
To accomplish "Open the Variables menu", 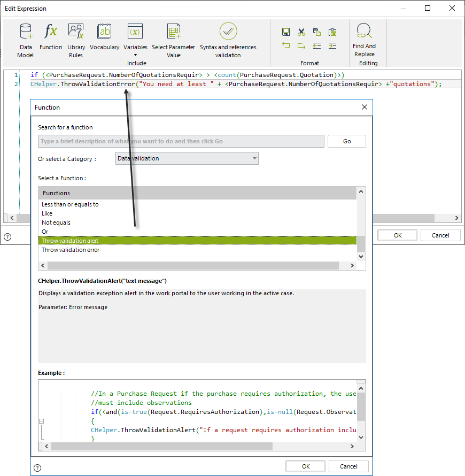I will [135, 40].
